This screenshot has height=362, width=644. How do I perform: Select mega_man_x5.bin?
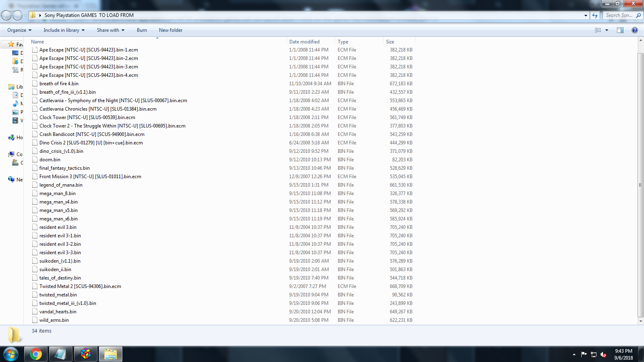pos(58,210)
